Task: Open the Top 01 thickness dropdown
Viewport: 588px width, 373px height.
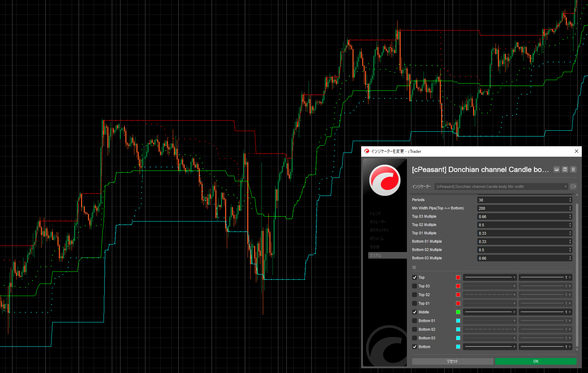Action: [x=546, y=303]
